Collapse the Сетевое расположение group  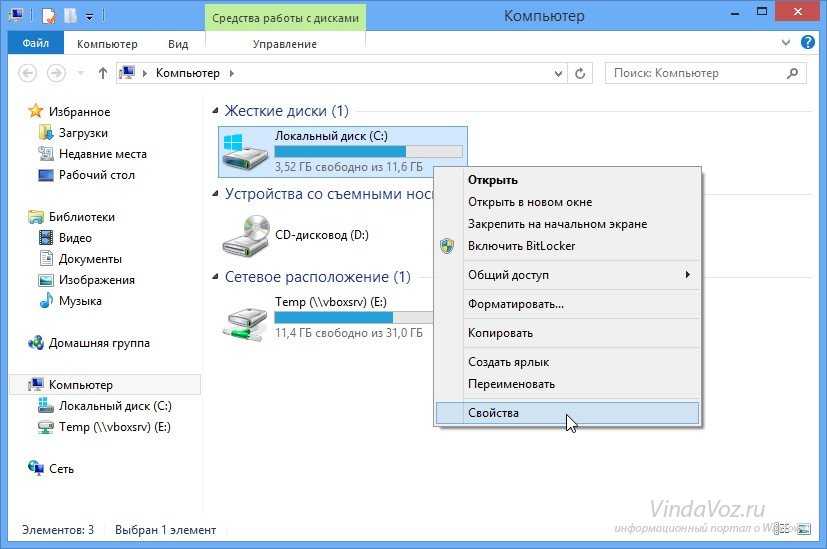click(x=215, y=277)
